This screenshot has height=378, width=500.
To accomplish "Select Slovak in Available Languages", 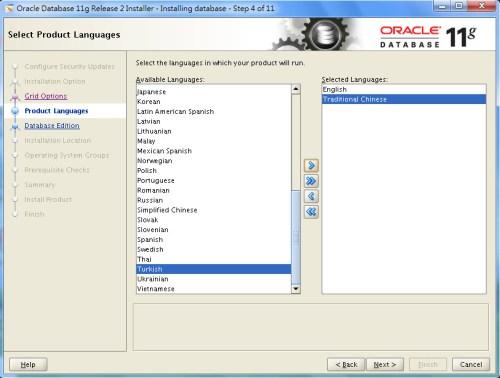I will pyautogui.click(x=214, y=220).
